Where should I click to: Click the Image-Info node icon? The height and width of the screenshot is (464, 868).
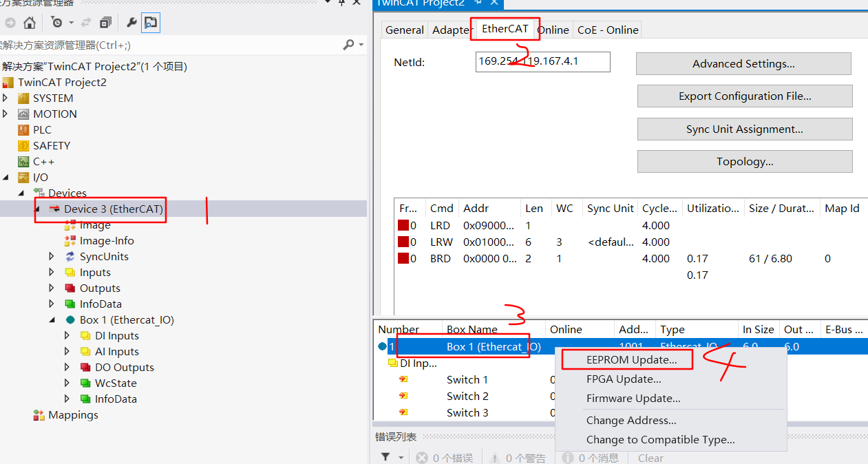pos(70,241)
